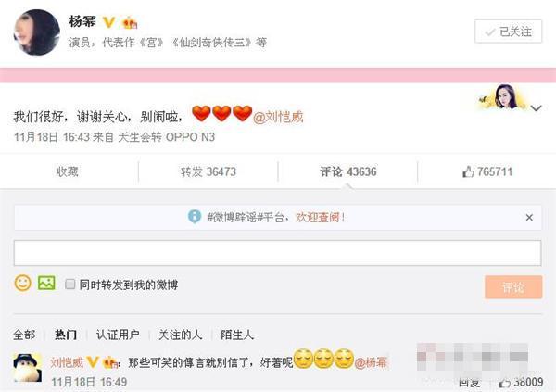
Task: Click the blue info icon in the notice
Action: 195,217
